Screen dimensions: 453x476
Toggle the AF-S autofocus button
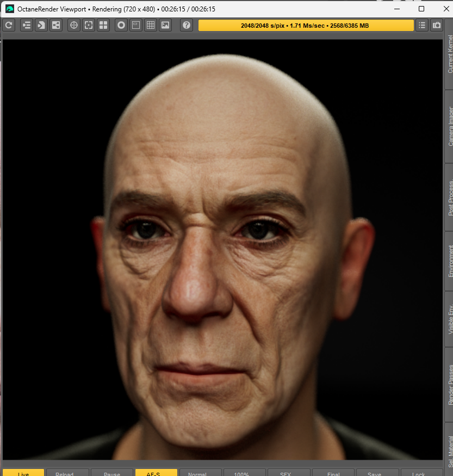[x=156, y=473]
